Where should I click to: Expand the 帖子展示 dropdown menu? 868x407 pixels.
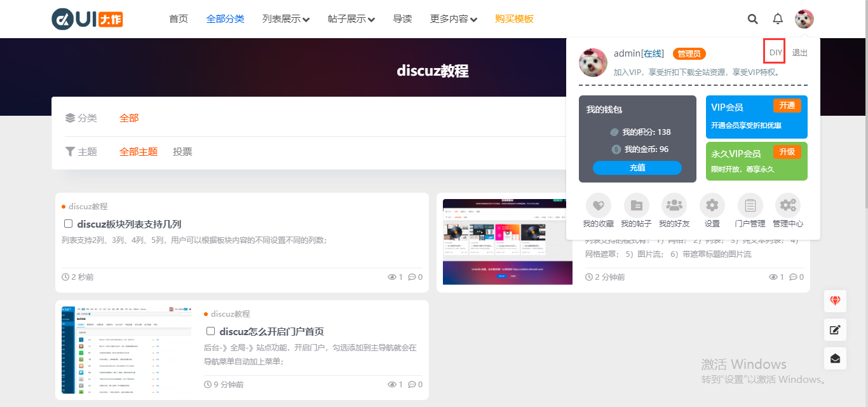(351, 19)
